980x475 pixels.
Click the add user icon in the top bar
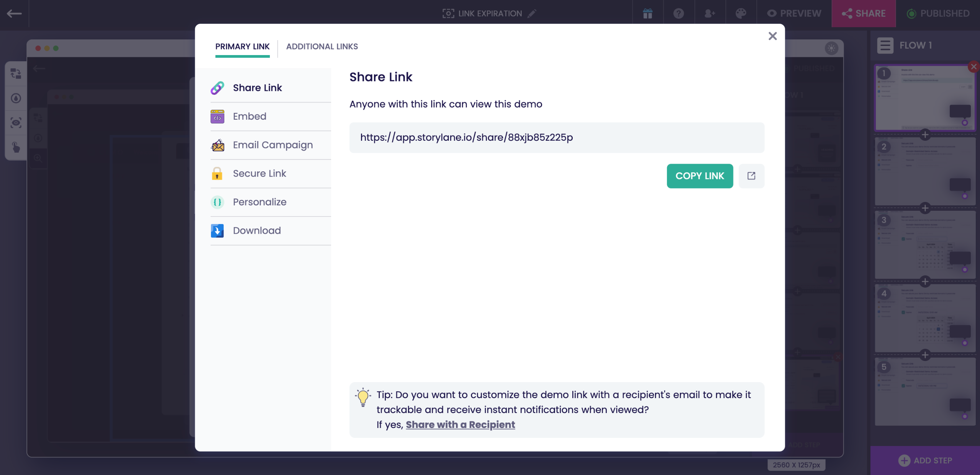(709, 14)
